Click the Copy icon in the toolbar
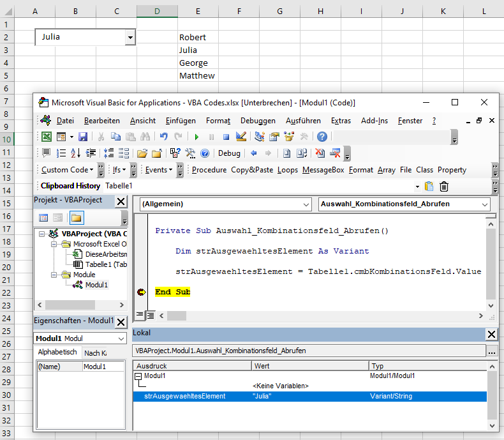Viewport: 504px width, 440px height. pos(115,137)
